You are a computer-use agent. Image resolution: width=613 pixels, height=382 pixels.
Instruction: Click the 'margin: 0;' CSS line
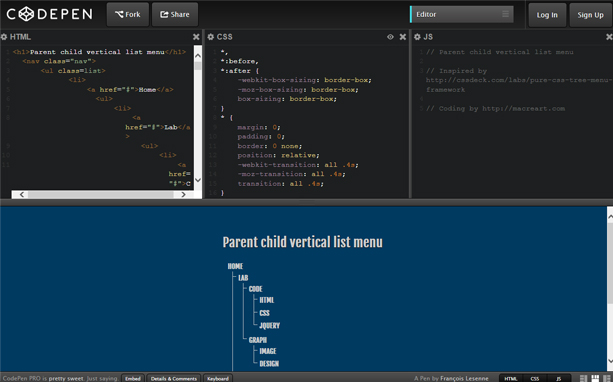(259, 127)
